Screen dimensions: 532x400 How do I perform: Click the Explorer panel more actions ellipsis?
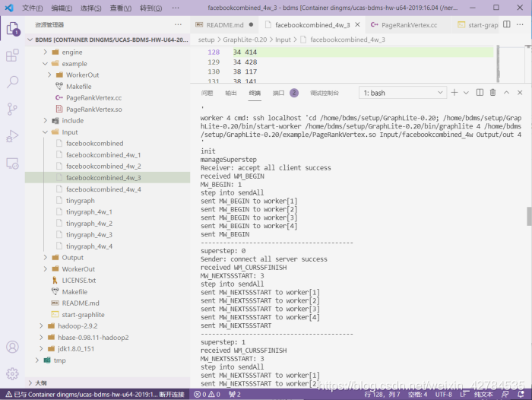point(178,24)
